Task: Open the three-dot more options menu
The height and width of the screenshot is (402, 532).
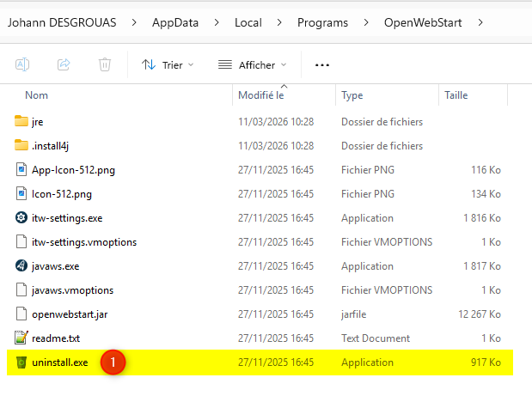Action: coord(322,64)
